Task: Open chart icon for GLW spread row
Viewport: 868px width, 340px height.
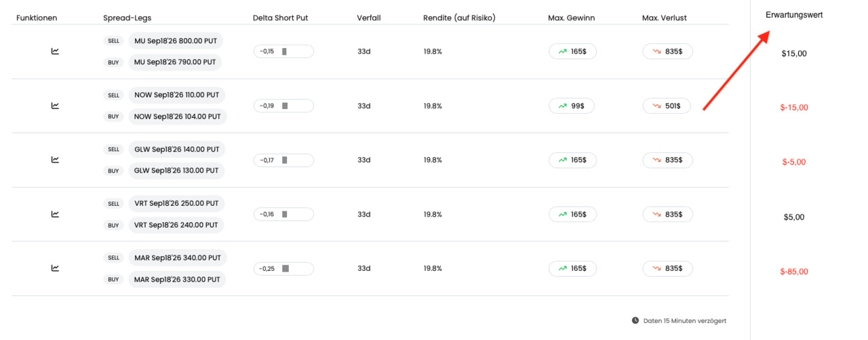Action: pyautogui.click(x=55, y=160)
